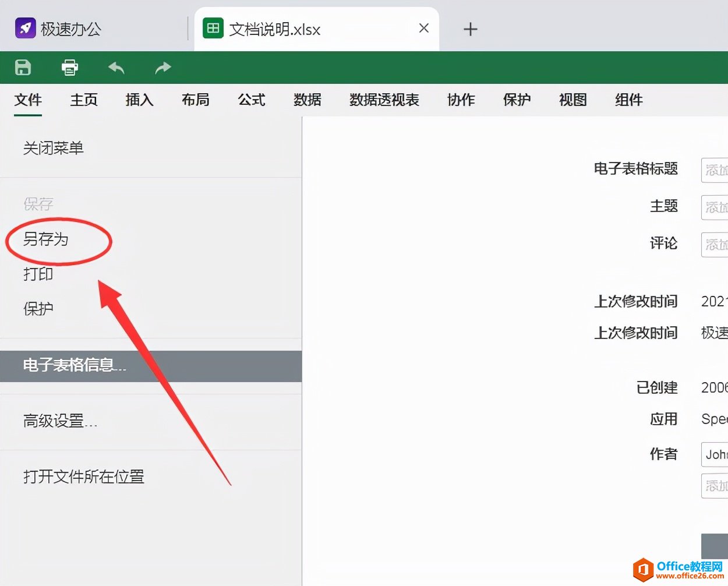Click the Redo arrow icon

pos(162,67)
